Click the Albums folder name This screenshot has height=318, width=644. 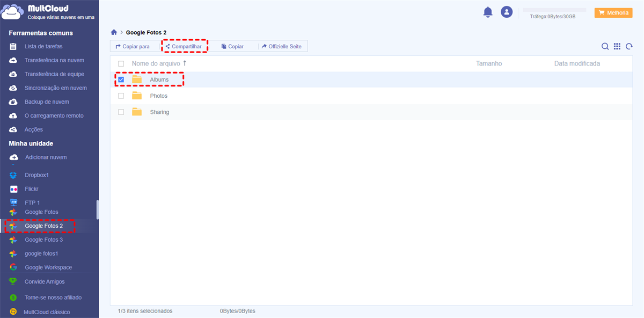pos(159,79)
